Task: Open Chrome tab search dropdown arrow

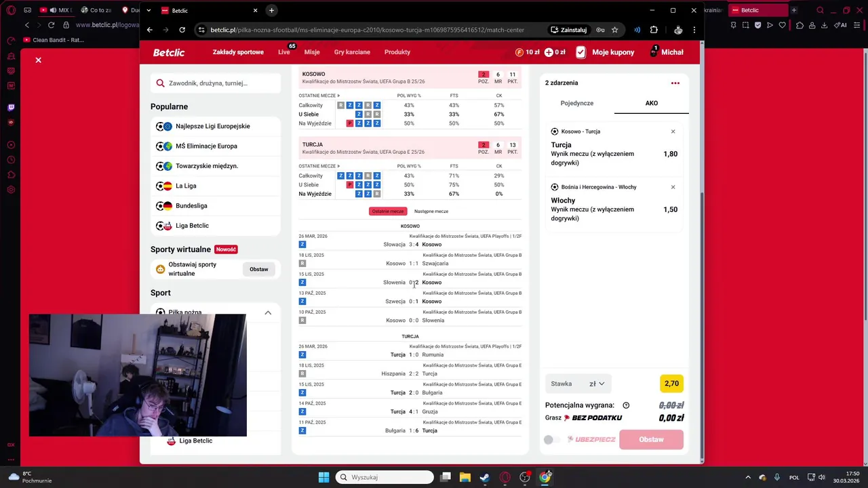Action: [x=149, y=10]
